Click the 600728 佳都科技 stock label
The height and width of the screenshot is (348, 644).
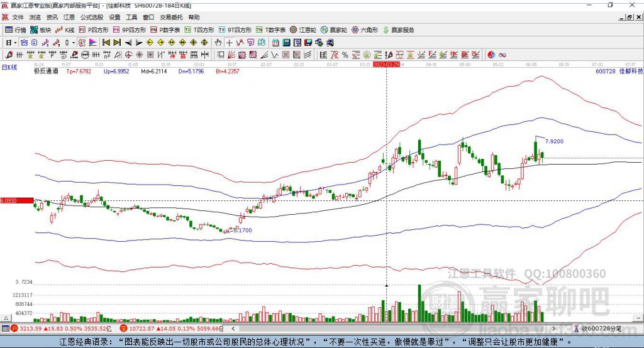click(619, 71)
